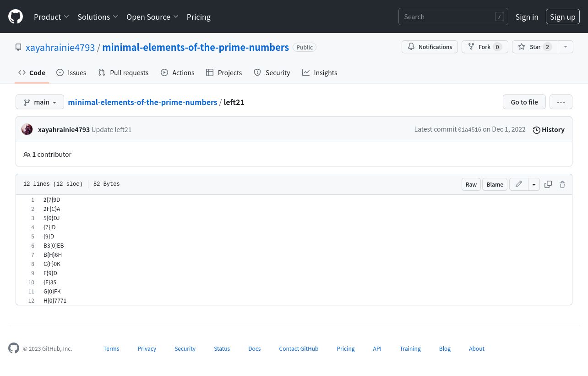Select line number 1

[33, 200]
